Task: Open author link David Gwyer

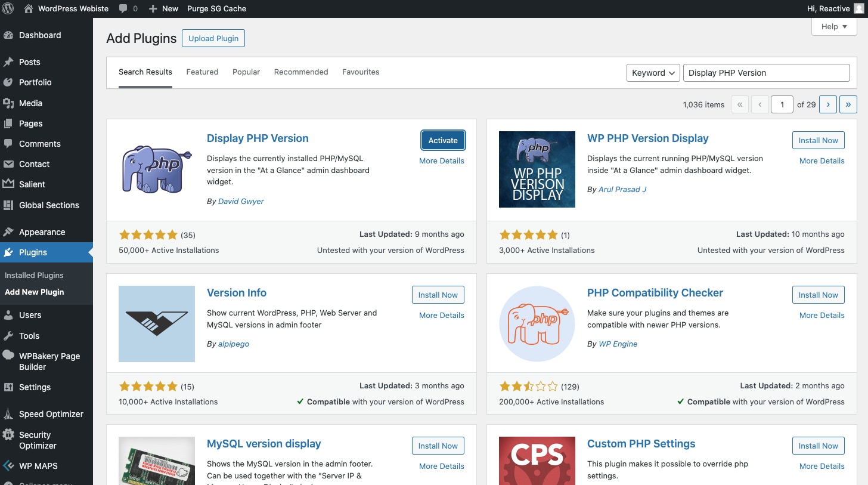Action: (241, 202)
